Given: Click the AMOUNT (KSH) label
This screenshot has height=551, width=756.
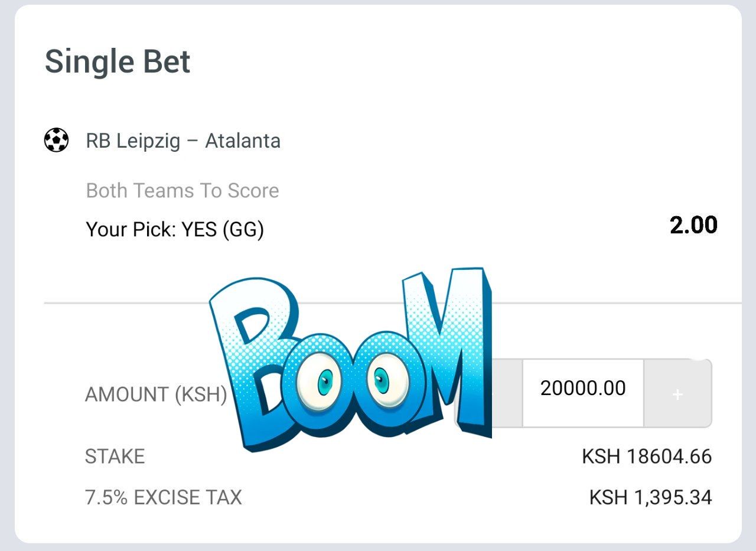Looking at the screenshot, I should click(x=156, y=394).
